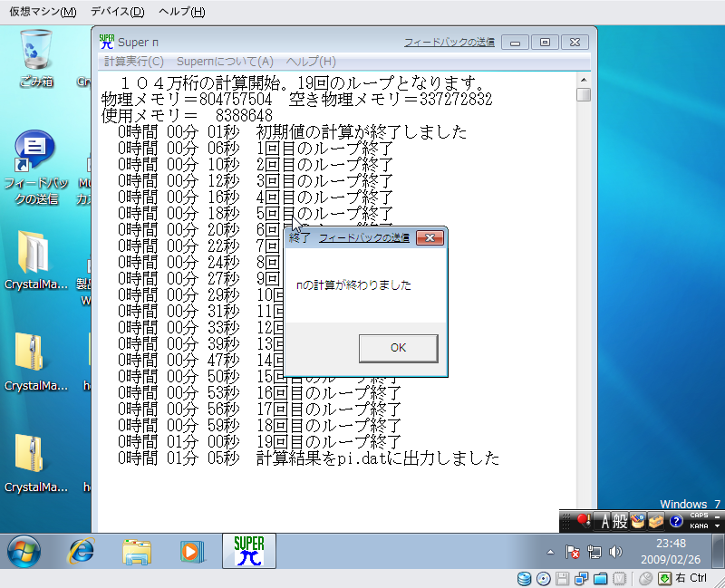725x588 pixels.
Task: Minimize the IME language bar
Action: tap(717, 516)
